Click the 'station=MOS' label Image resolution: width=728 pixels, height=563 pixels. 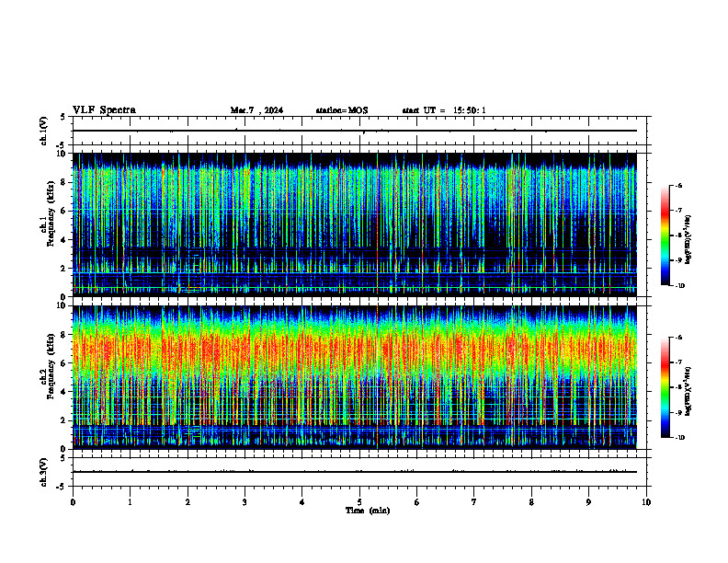342,110
